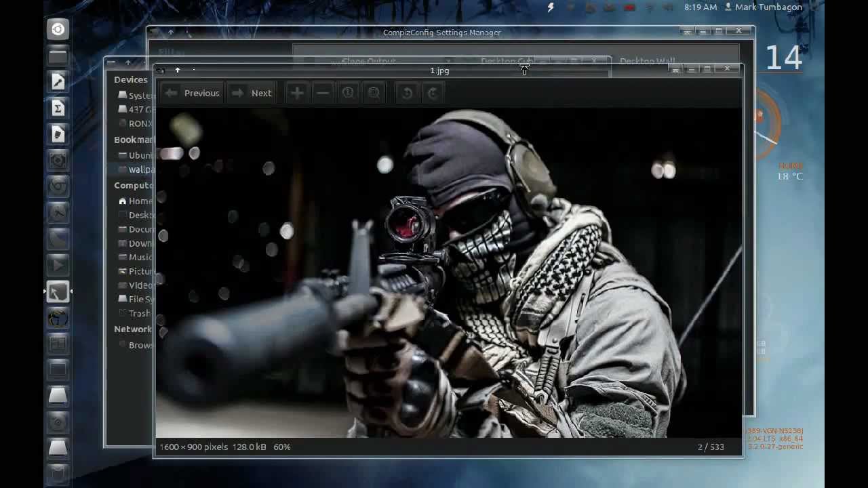Zoom in on the image with the plus icon
Viewport: 868px width, 488px height.
[x=297, y=93]
